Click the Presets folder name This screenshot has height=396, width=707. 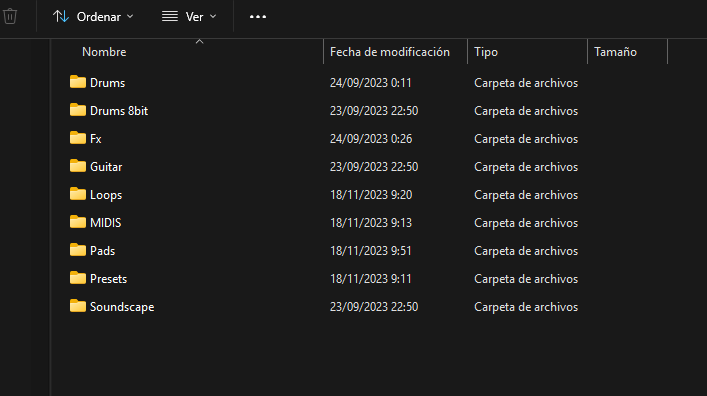[x=108, y=279]
